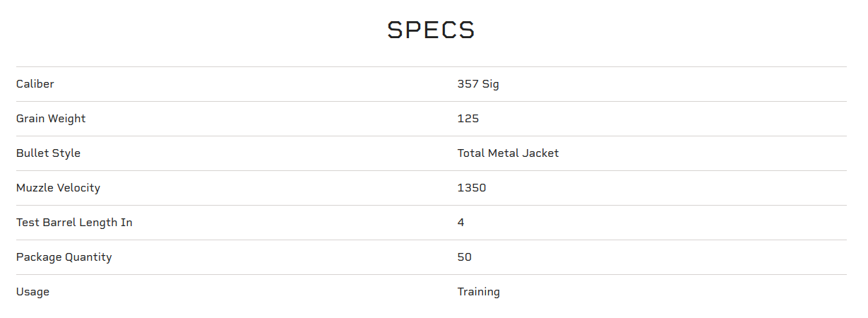Screen dimensions: 868x318
Task: Click the divider line above the Caliber row
Action: tap(431, 67)
